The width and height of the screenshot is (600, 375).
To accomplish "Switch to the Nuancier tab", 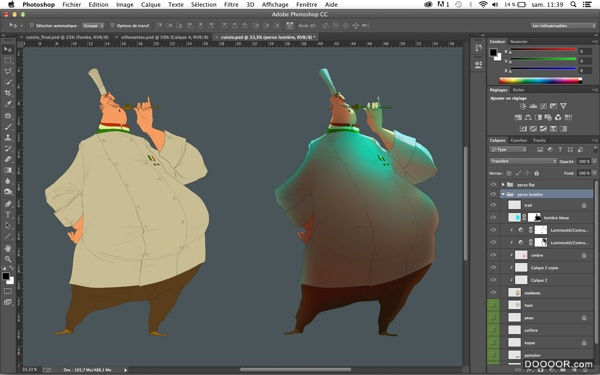I will point(518,41).
